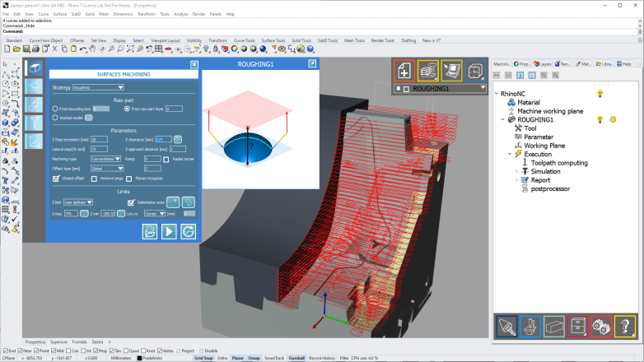Click the New file toolbar icon

7,49
